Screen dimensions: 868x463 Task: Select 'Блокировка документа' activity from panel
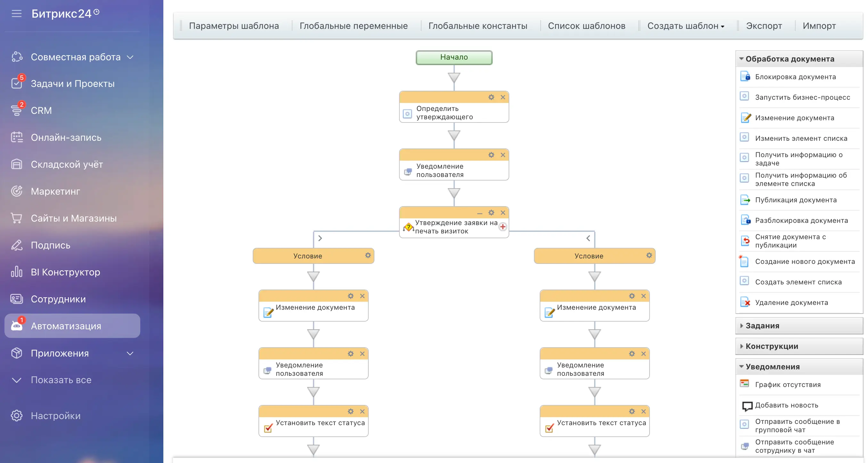[795, 77]
